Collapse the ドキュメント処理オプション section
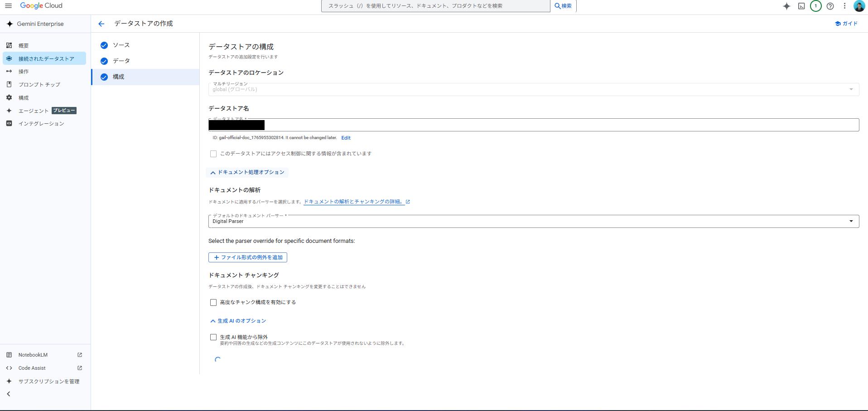 pyautogui.click(x=247, y=172)
